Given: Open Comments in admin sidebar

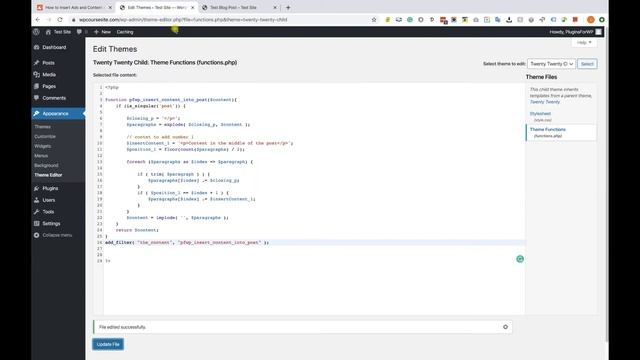Looking at the screenshot, I should (54, 98).
